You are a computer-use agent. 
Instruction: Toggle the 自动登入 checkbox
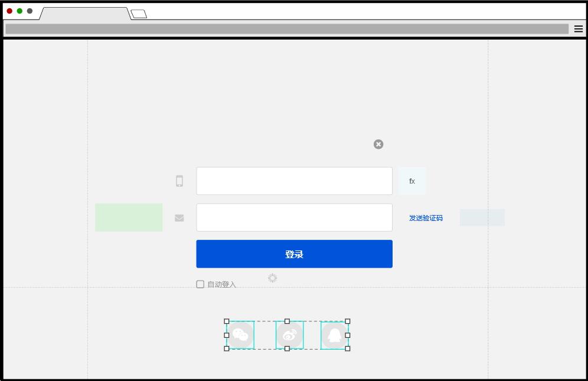tap(200, 284)
